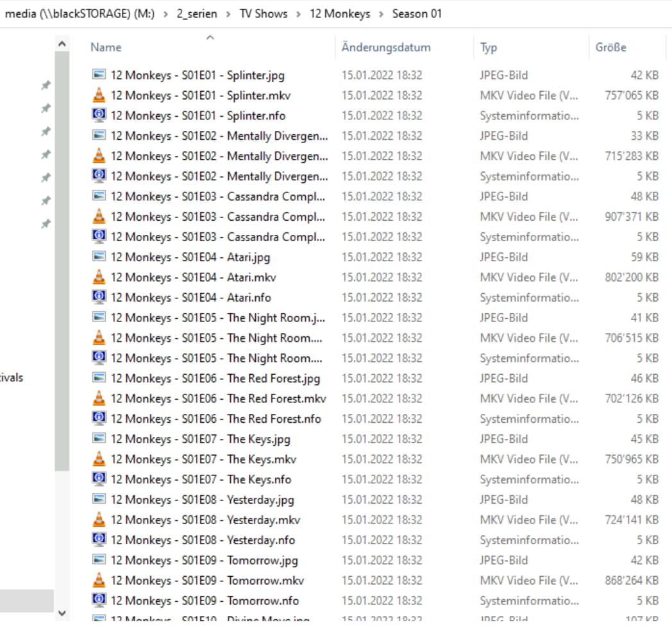Select the S01E03 Cassandra Complex 48 KB JPEG file
Viewport: 672px width, 632px height.
375,196
